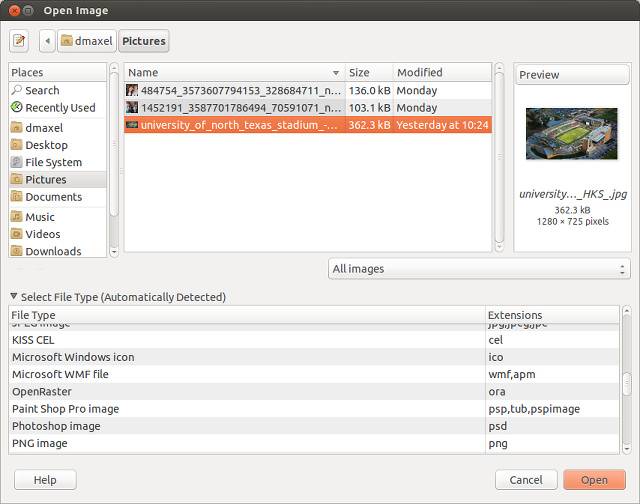Open Videos in Places sidebar

[57, 234]
